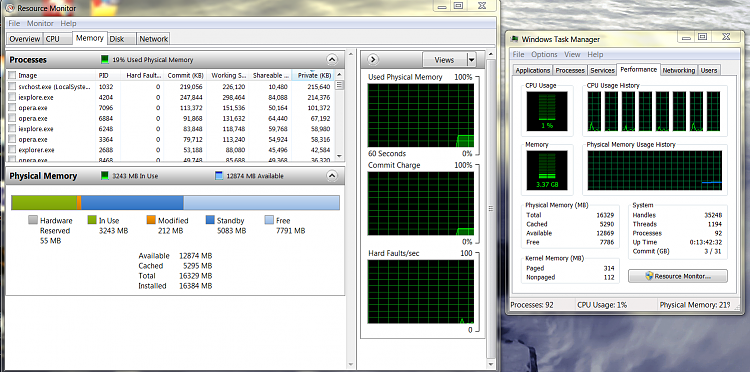This screenshot has height=372, width=750.
Task: Open File menu in Task Manager
Action: click(518, 55)
